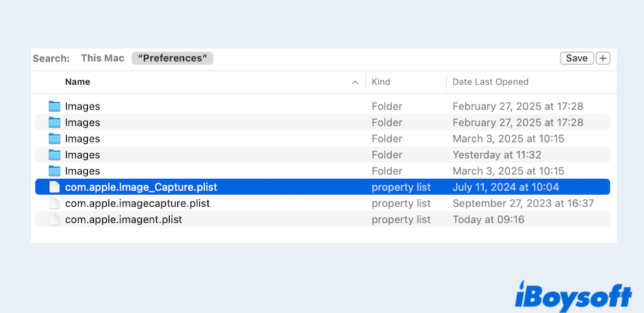Image resolution: width=644 pixels, height=313 pixels.
Task: Sort results by the Kind column header
Action: pyautogui.click(x=383, y=82)
